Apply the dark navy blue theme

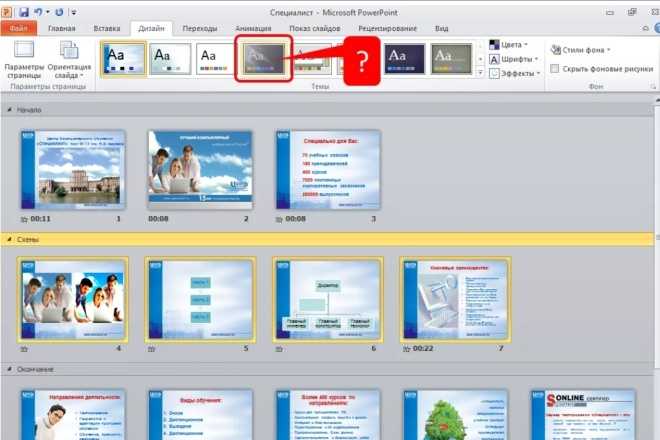pyautogui.click(x=404, y=59)
